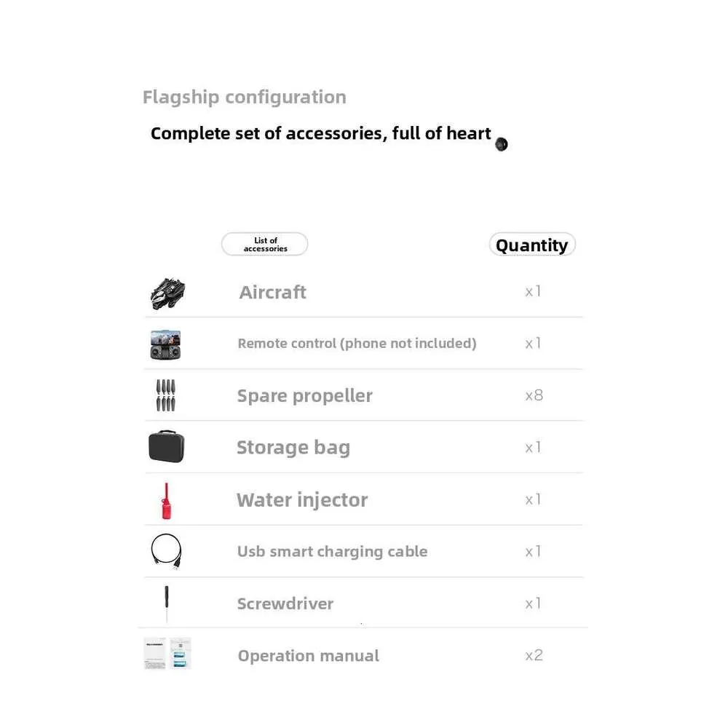Viewport: 728px width, 728px height.
Task: Click the black storage bag icon
Action: pos(167,446)
